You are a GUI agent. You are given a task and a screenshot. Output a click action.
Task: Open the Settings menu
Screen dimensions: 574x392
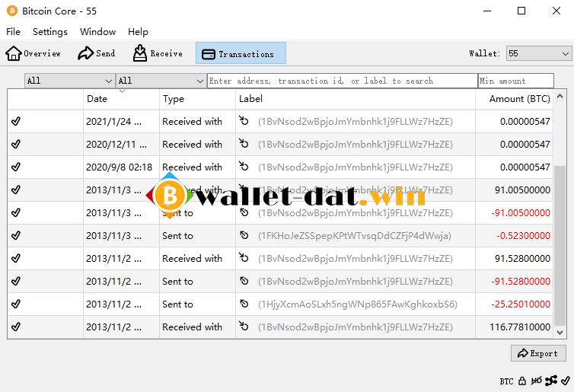50,32
